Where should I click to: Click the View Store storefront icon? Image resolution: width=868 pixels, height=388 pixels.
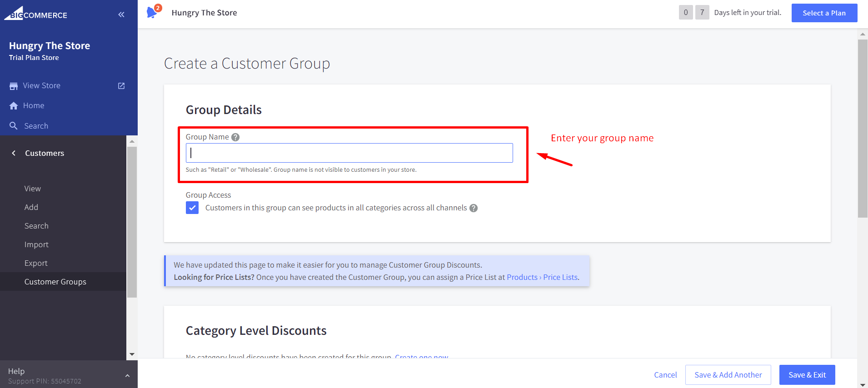[14, 86]
